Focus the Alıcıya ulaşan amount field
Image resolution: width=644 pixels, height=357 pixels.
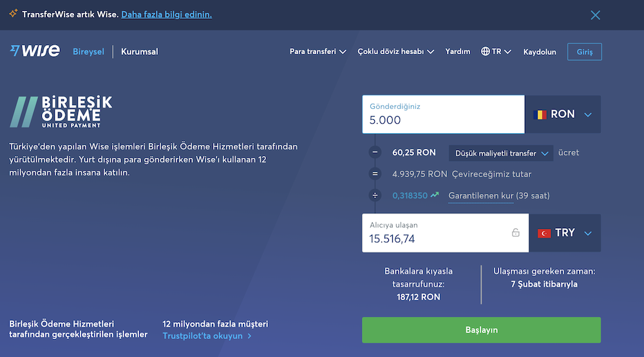click(445, 233)
